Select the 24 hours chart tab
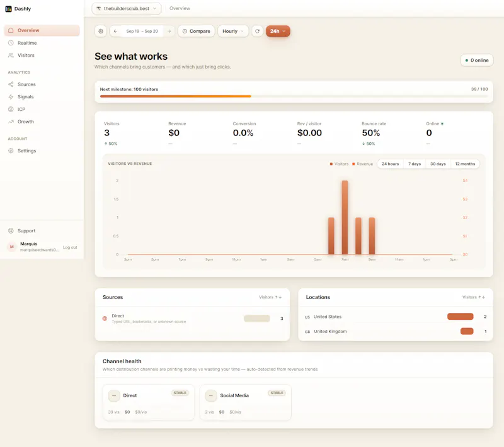The width and height of the screenshot is (504, 447). pos(390,164)
